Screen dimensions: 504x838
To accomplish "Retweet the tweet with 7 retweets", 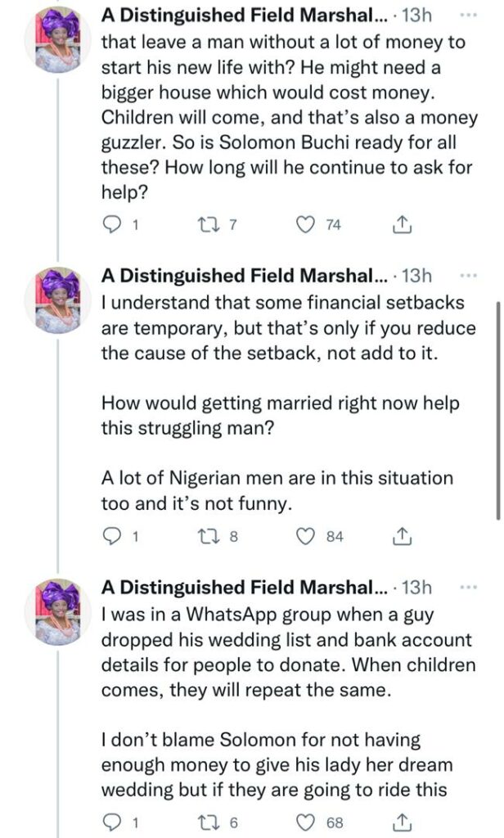I will click(210, 224).
